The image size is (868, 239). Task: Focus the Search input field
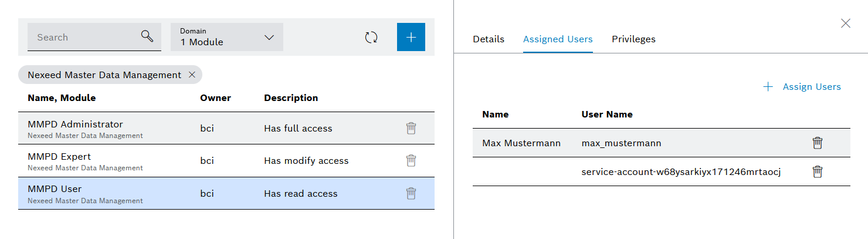click(82, 37)
